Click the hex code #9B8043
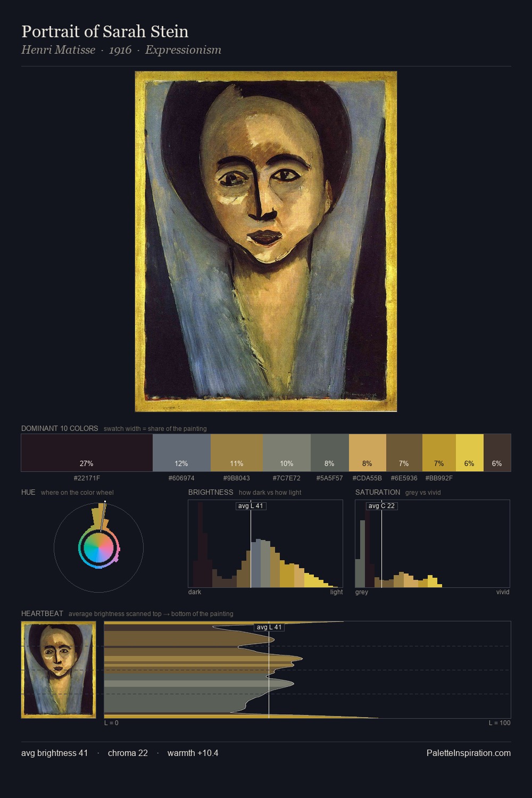 [237, 478]
